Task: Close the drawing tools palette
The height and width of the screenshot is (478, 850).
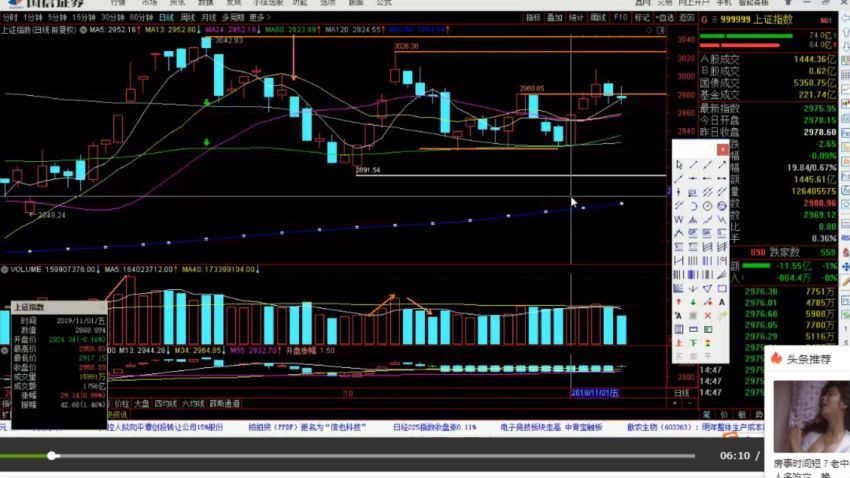Action: 722,149
